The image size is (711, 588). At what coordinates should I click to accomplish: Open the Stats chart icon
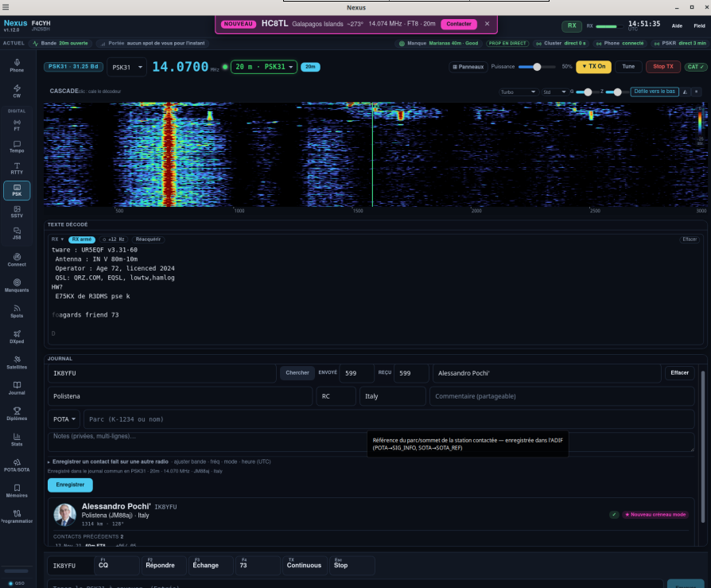point(17,439)
